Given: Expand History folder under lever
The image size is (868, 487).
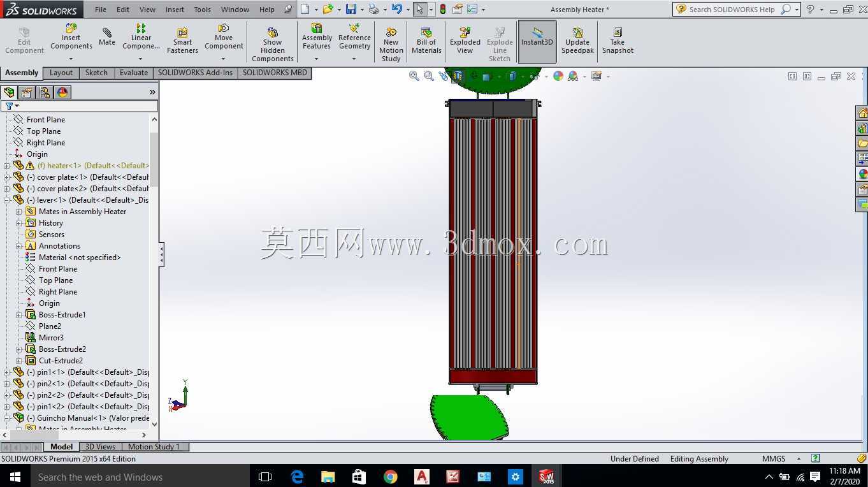Looking at the screenshot, I should pos(19,223).
